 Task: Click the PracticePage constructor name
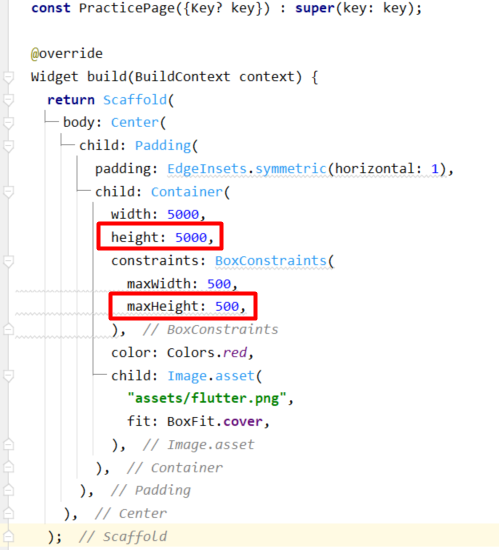tap(127, 8)
